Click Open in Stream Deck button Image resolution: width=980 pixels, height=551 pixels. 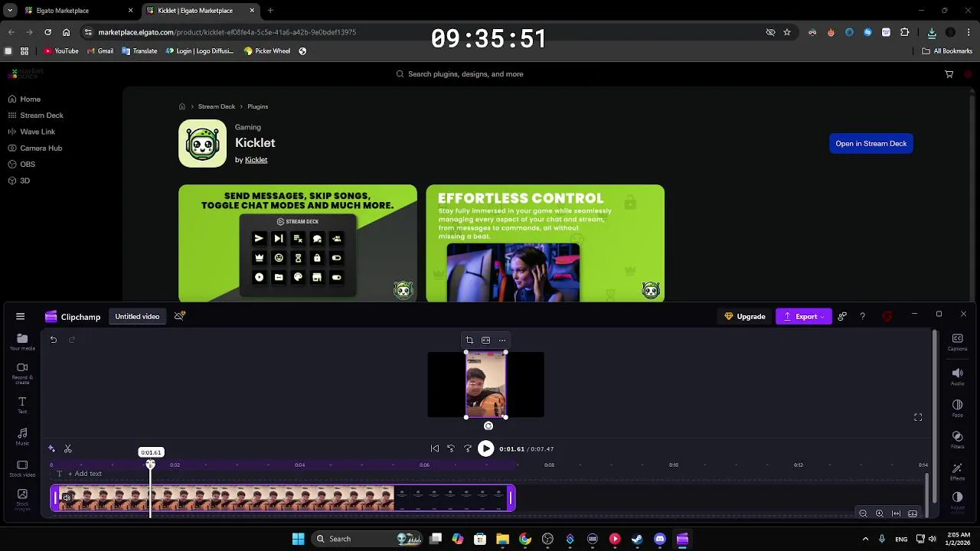(x=871, y=143)
